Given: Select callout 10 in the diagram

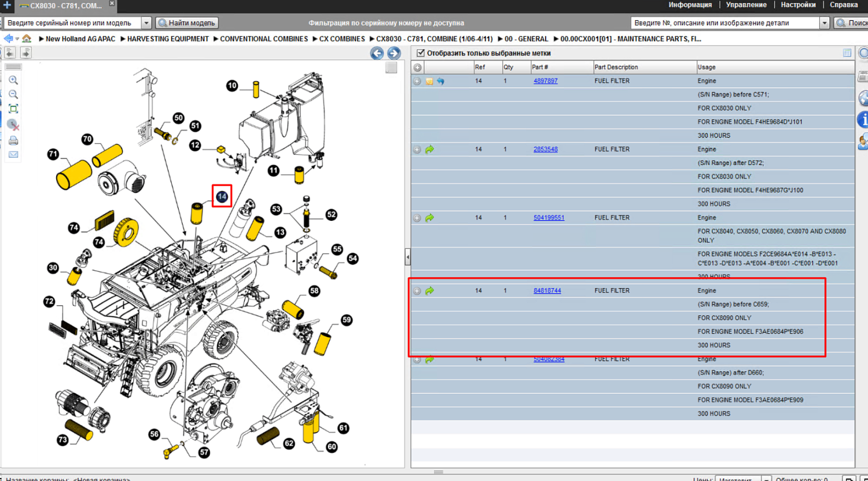Looking at the screenshot, I should (232, 86).
